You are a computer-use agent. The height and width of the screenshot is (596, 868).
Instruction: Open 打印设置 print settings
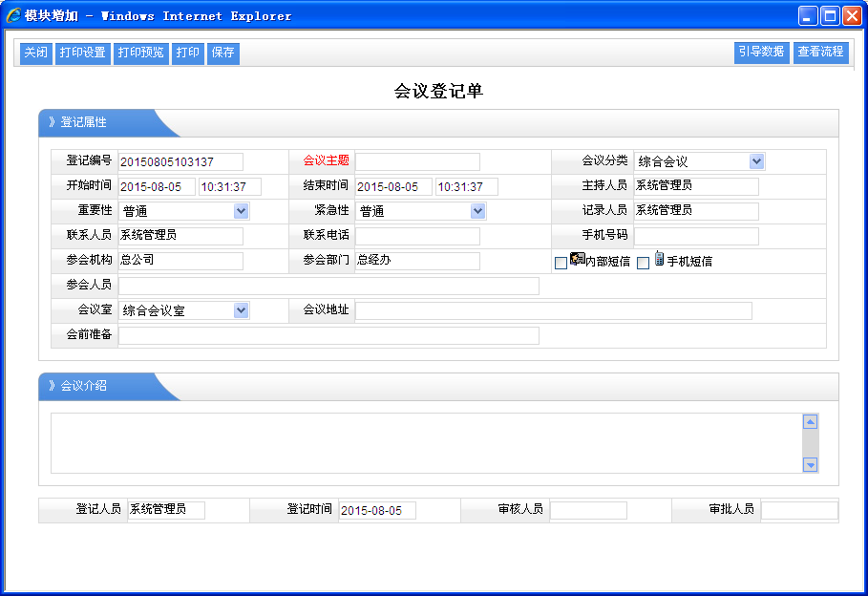click(82, 53)
